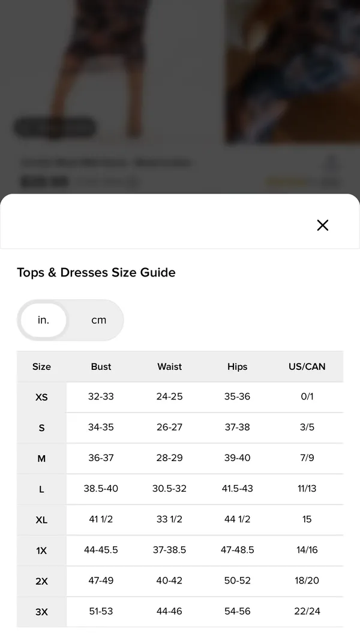Screen dimensions: 360x644
Task: Click hips value 39-40
Action: click(238, 458)
